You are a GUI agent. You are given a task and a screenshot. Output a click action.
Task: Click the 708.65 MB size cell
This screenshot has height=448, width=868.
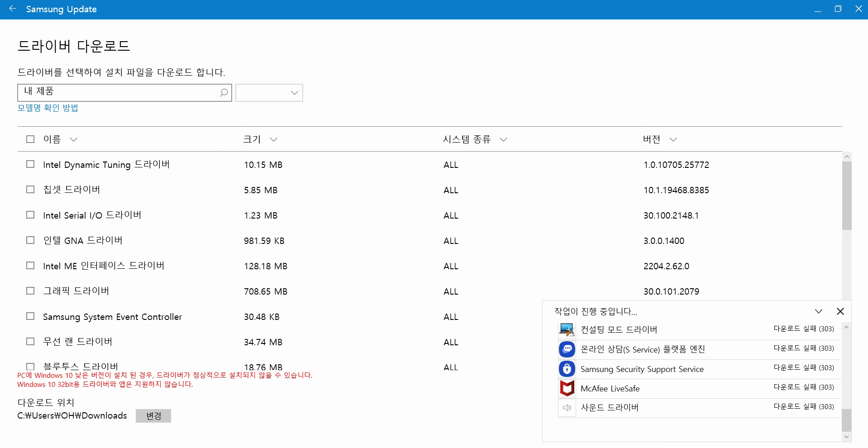[x=266, y=291]
